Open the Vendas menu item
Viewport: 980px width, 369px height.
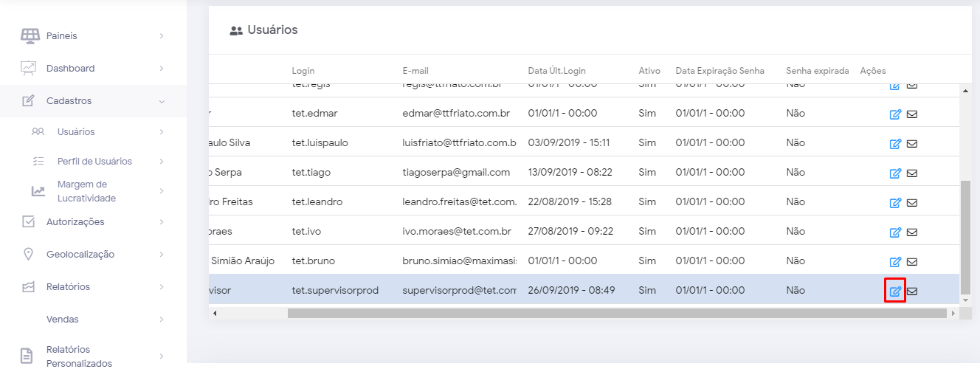click(62, 320)
